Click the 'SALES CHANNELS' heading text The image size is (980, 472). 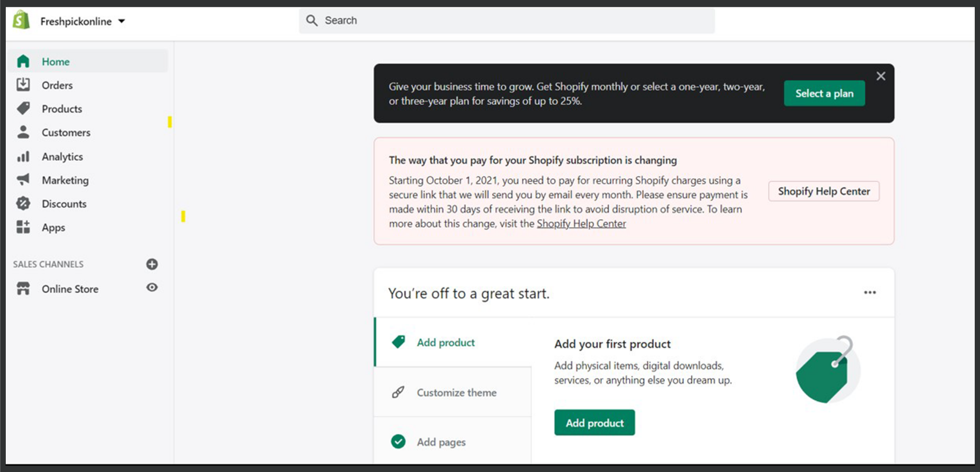coord(48,264)
